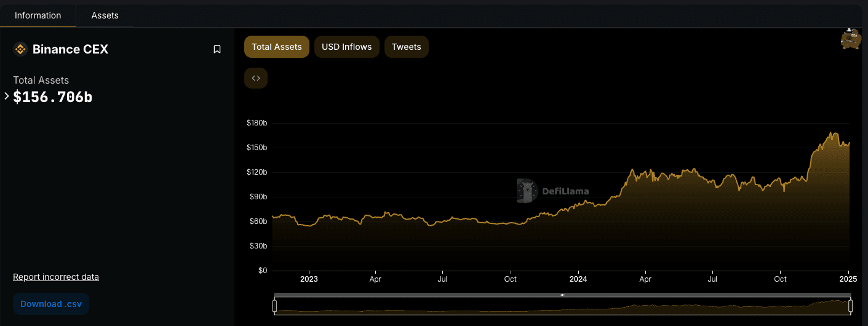Toggle the Total Assets chart series
Image resolution: width=868 pixels, height=326 pixels.
click(277, 47)
